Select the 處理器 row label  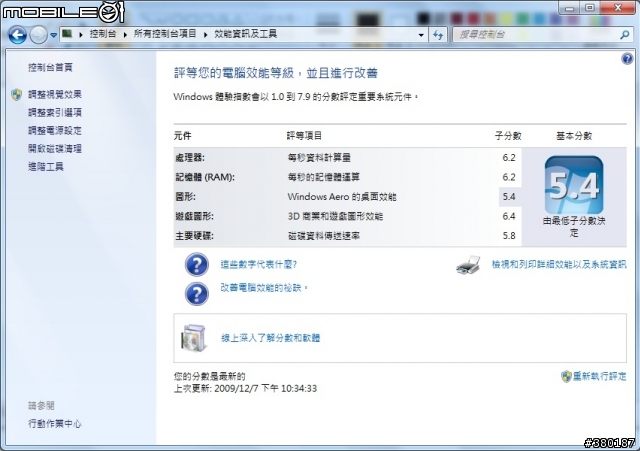click(x=190, y=158)
